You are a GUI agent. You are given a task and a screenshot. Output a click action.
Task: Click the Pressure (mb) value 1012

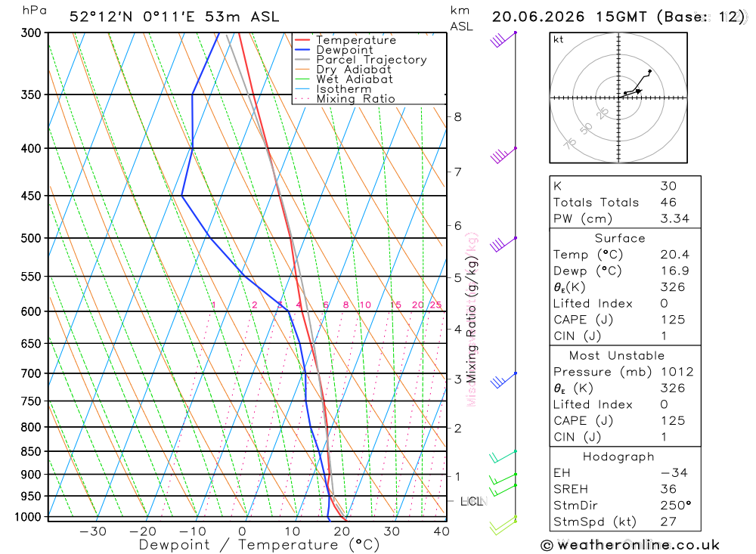[x=677, y=372]
